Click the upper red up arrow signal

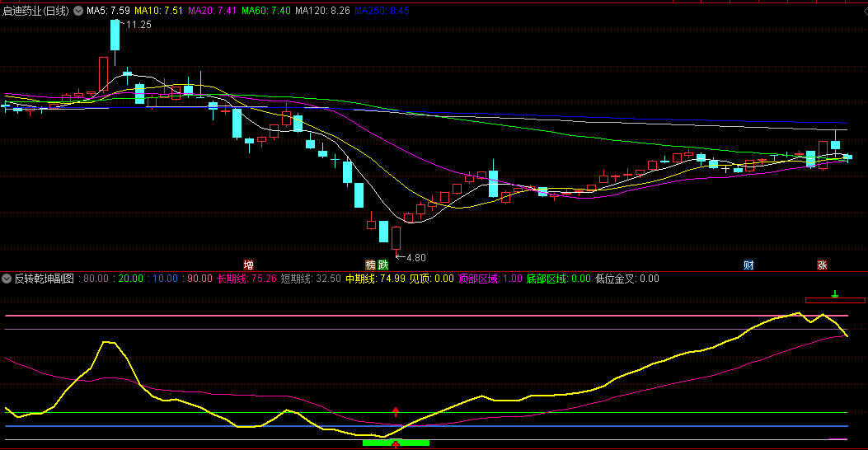click(x=396, y=410)
